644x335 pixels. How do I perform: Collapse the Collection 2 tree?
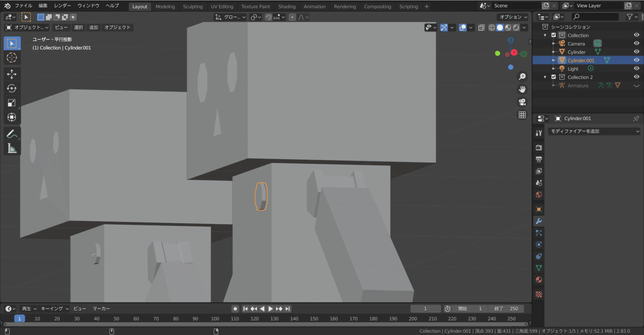point(546,77)
